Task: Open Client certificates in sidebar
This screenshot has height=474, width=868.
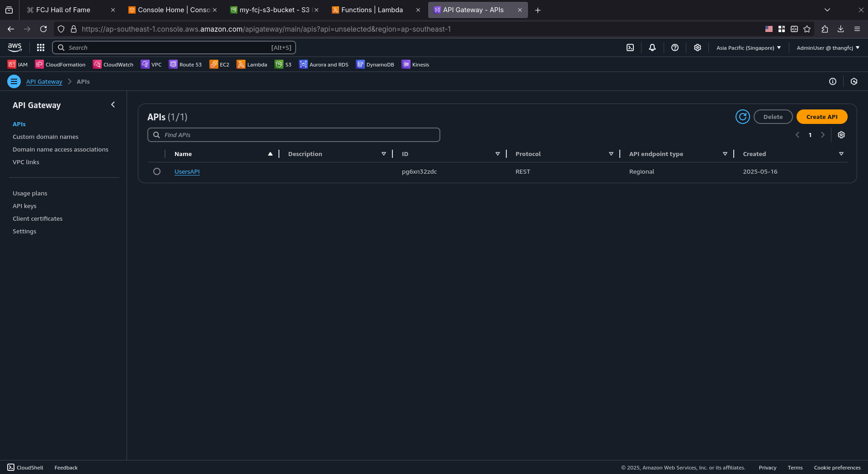Action: [x=38, y=218]
